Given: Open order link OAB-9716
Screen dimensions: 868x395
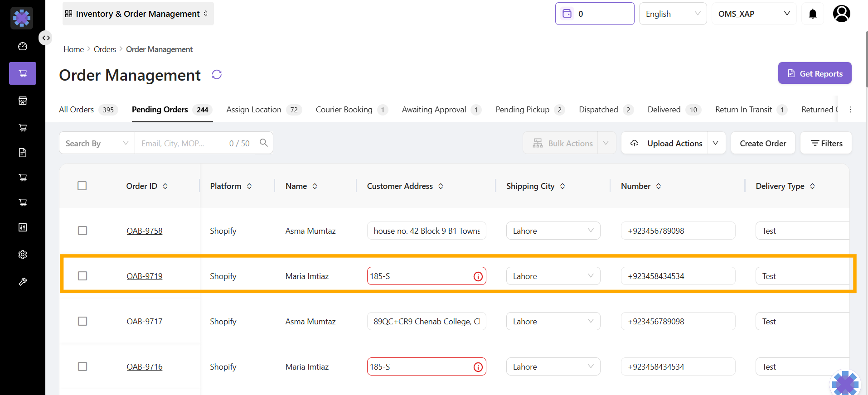Looking at the screenshot, I should click(145, 366).
